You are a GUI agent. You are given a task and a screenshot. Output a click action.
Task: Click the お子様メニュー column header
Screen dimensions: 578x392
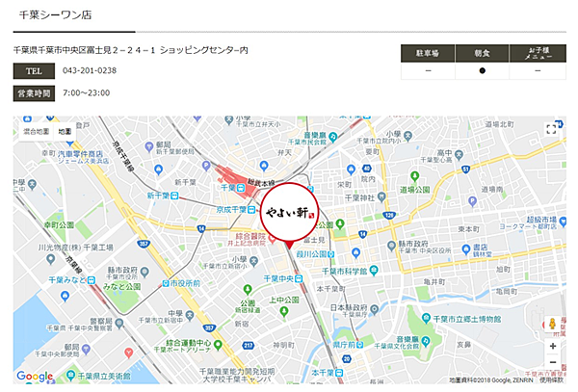click(538, 53)
